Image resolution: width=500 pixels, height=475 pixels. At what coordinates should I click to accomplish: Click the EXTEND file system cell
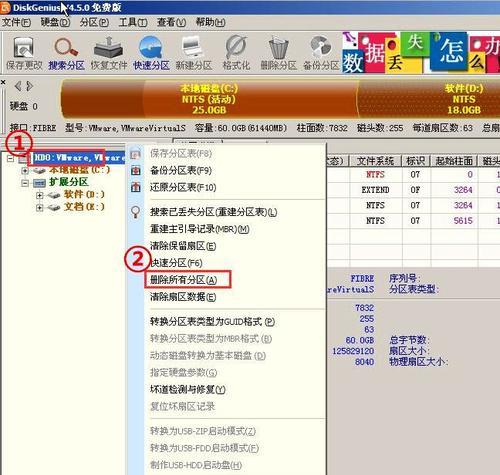pyautogui.click(x=375, y=190)
